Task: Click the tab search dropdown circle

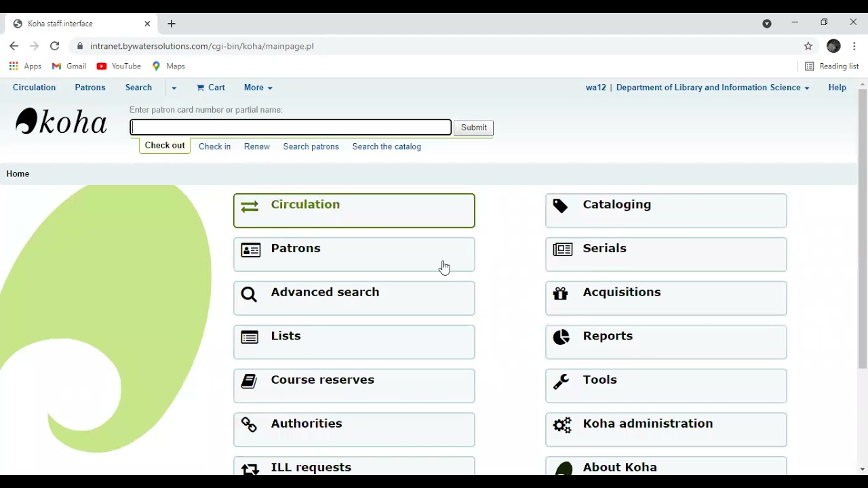Action: click(x=767, y=24)
